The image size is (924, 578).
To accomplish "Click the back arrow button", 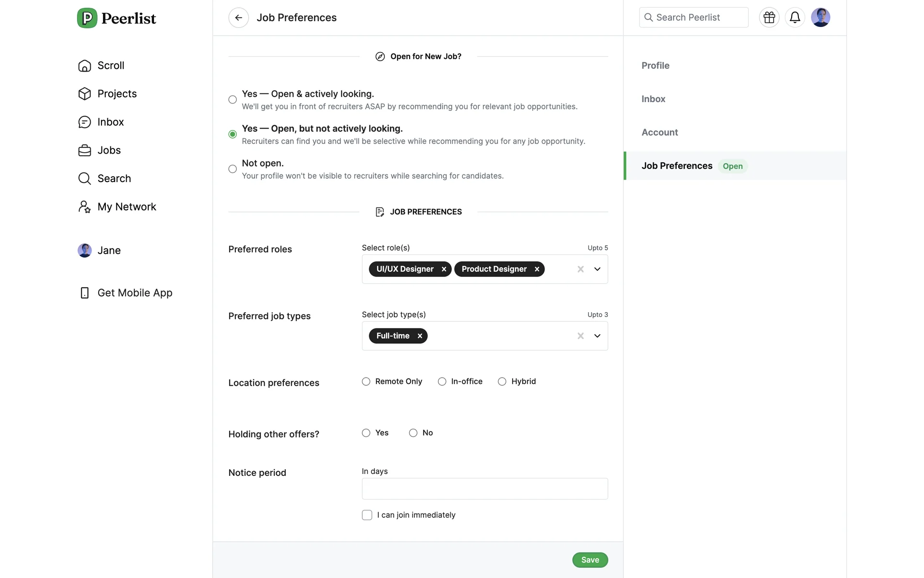I will point(238,18).
